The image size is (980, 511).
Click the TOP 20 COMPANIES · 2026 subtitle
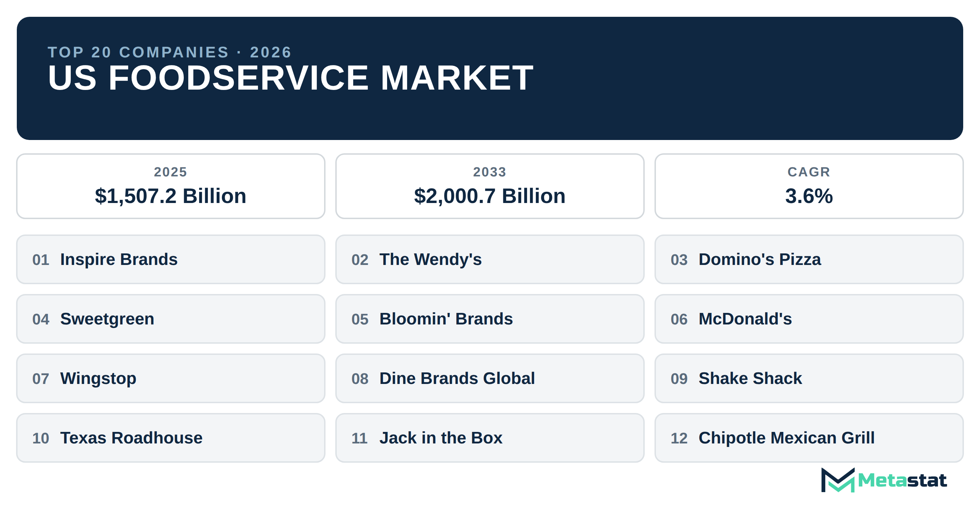pos(170,52)
